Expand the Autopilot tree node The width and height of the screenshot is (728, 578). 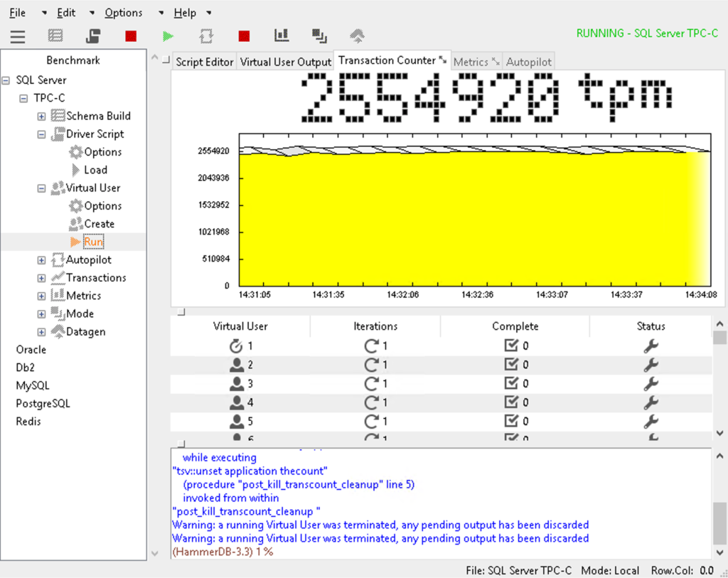point(41,260)
